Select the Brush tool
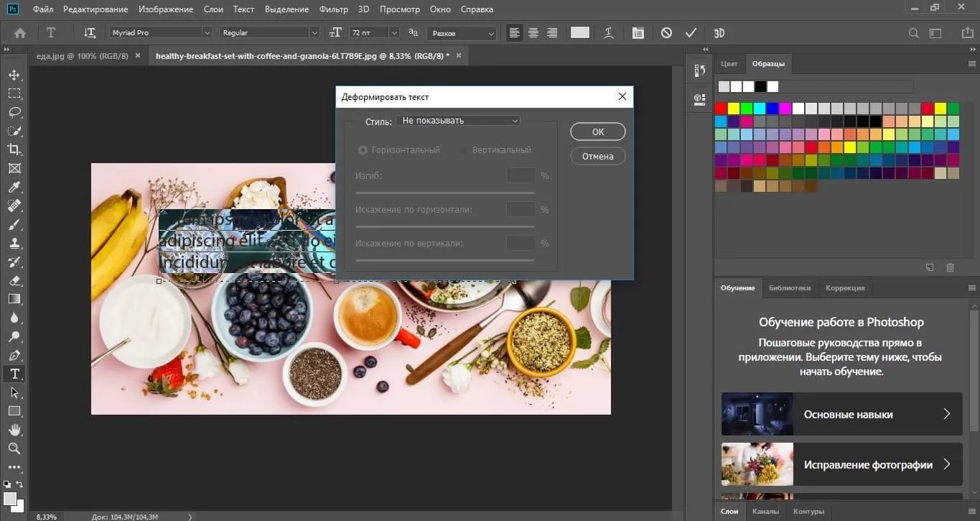 click(14, 224)
